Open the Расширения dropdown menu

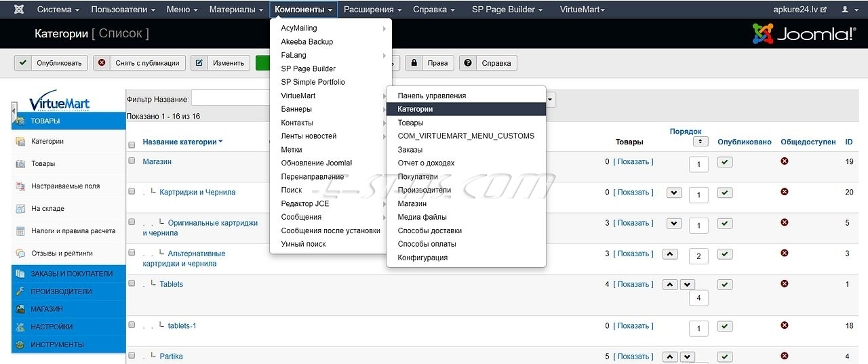pyautogui.click(x=372, y=9)
